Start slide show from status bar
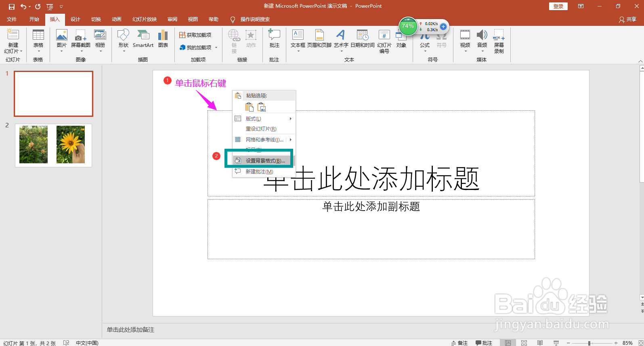Image resolution: width=644 pixels, height=346 pixels. click(x=556, y=343)
